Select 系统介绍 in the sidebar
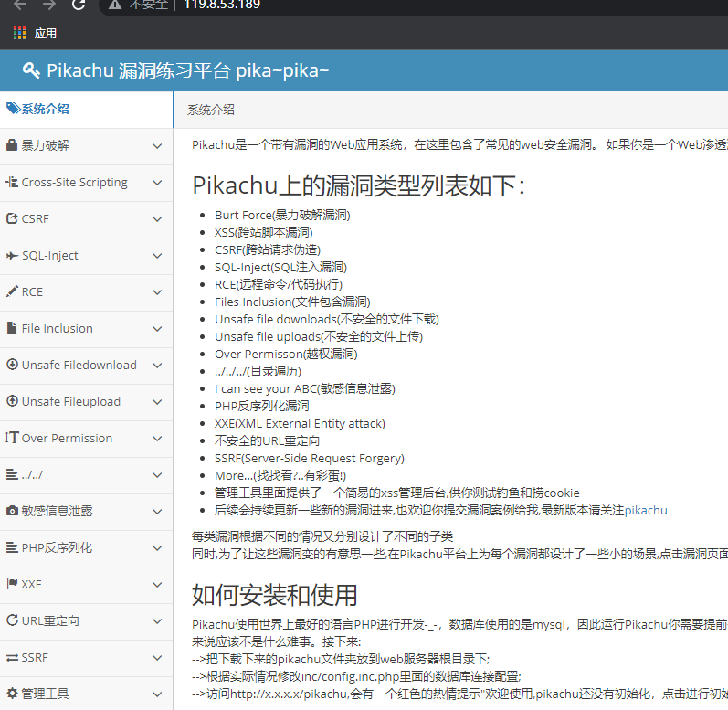The width and height of the screenshot is (728, 710). [x=87, y=109]
